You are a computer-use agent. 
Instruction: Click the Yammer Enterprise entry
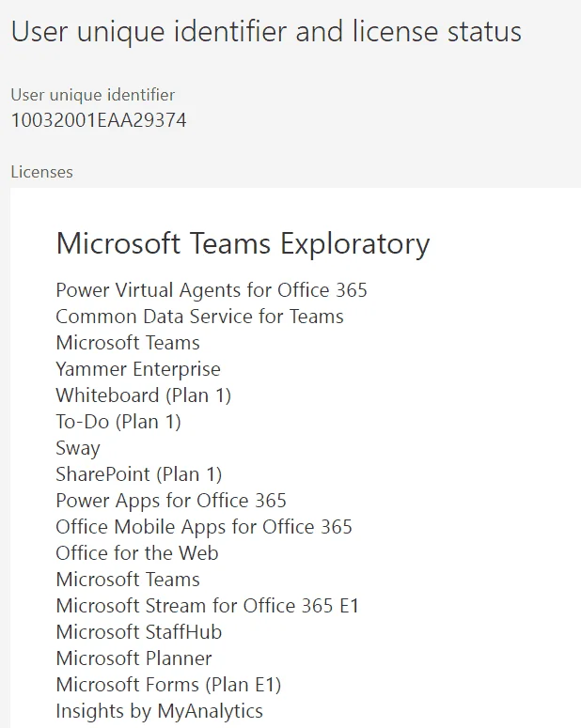coord(138,369)
